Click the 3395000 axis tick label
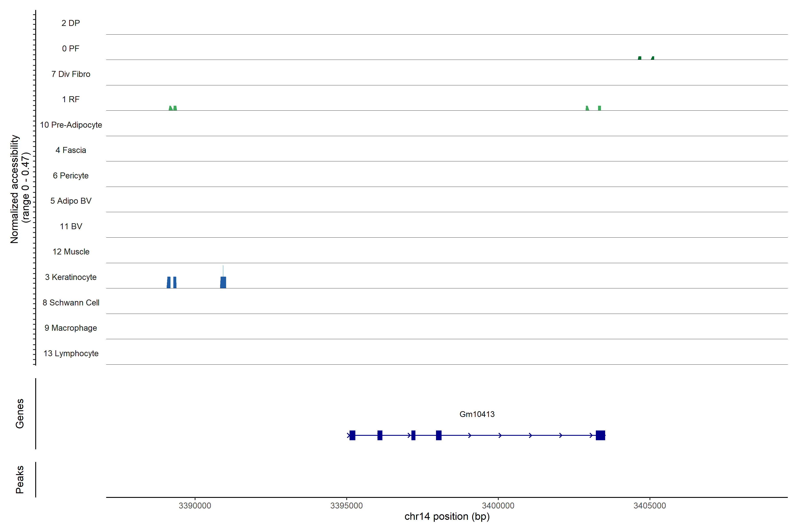This screenshot has height=532, width=798. click(x=346, y=506)
